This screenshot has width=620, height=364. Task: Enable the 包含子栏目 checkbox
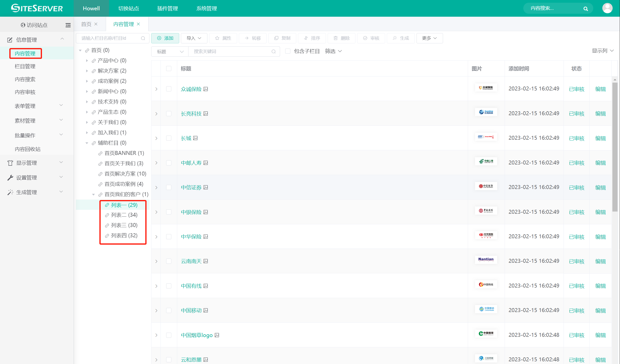click(288, 51)
